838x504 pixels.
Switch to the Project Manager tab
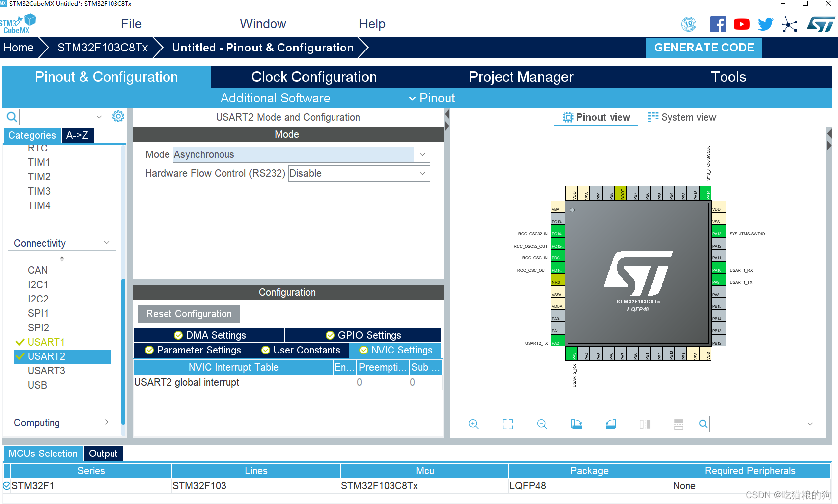click(x=521, y=77)
